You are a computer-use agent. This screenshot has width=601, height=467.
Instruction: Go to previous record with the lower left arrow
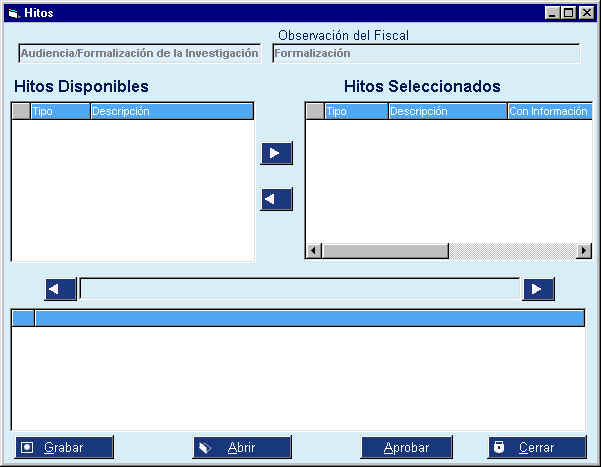pyautogui.click(x=61, y=289)
